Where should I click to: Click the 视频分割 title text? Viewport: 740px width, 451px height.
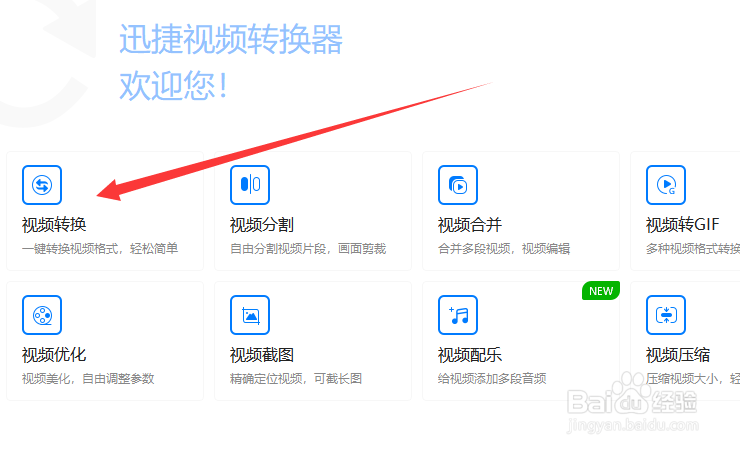[262, 225]
